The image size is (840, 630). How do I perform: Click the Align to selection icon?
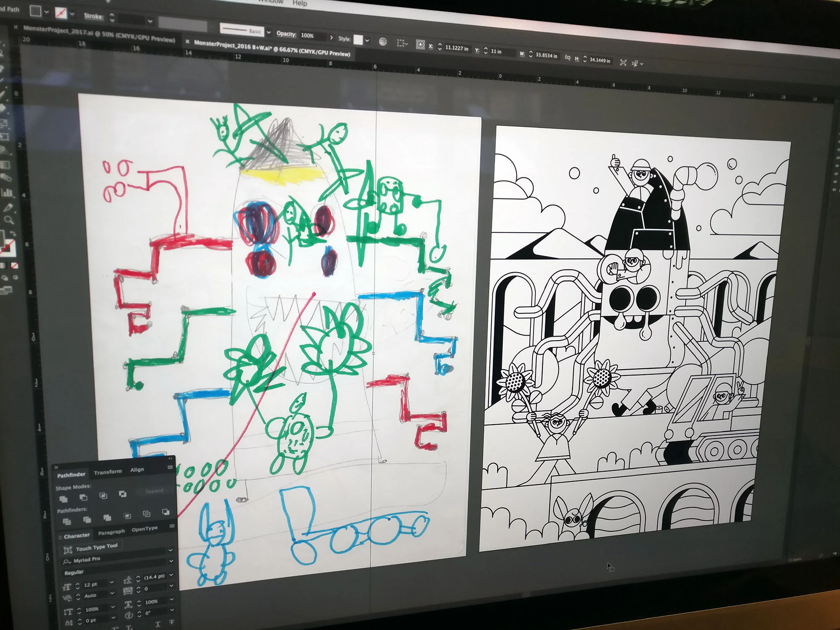(402, 43)
